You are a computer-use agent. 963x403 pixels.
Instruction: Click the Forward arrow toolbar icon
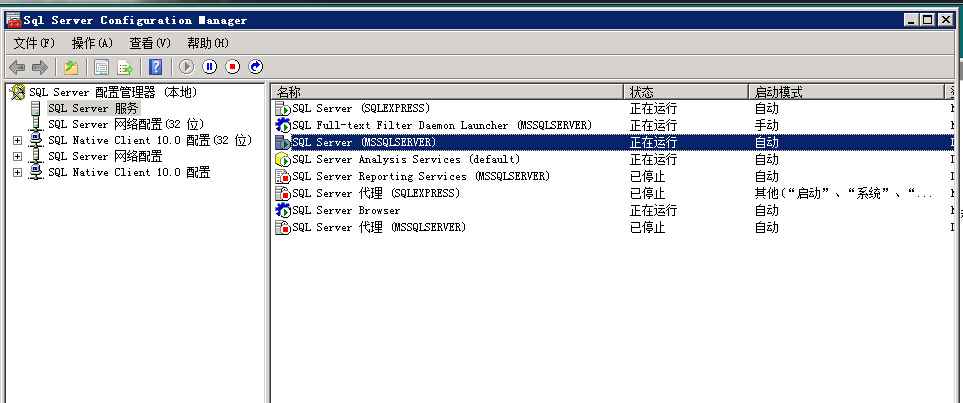point(40,67)
